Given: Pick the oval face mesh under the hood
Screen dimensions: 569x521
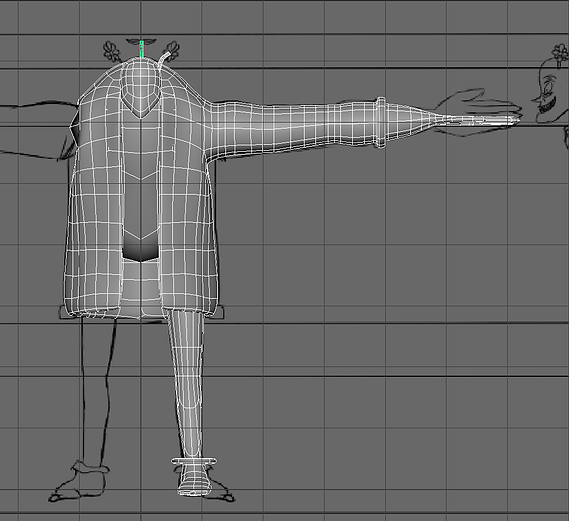Looking at the screenshot, I should [140, 89].
